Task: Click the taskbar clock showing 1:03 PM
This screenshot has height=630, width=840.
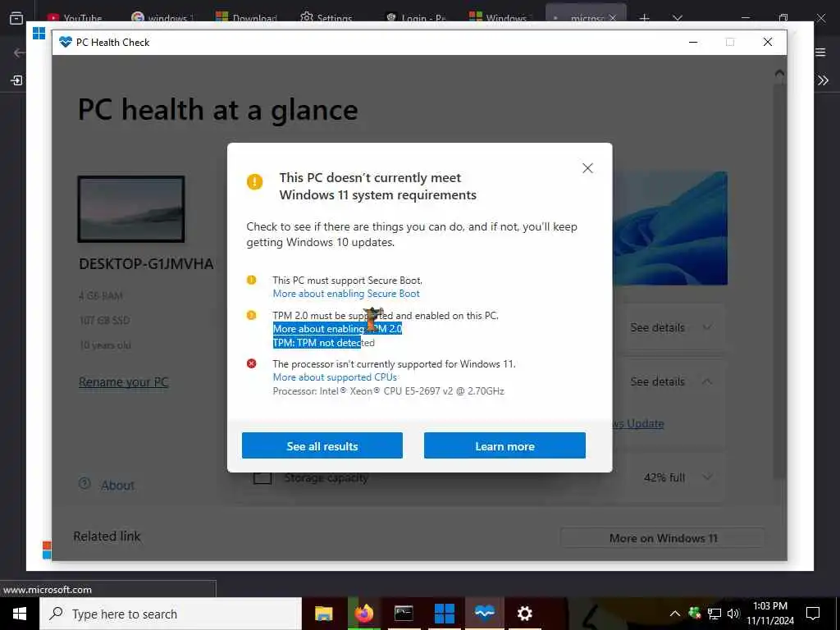Action: (x=770, y=614)
